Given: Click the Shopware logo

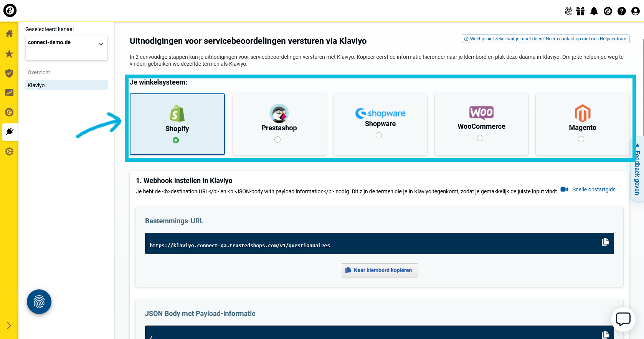Looking at the screenshot, I should point(380,113).
